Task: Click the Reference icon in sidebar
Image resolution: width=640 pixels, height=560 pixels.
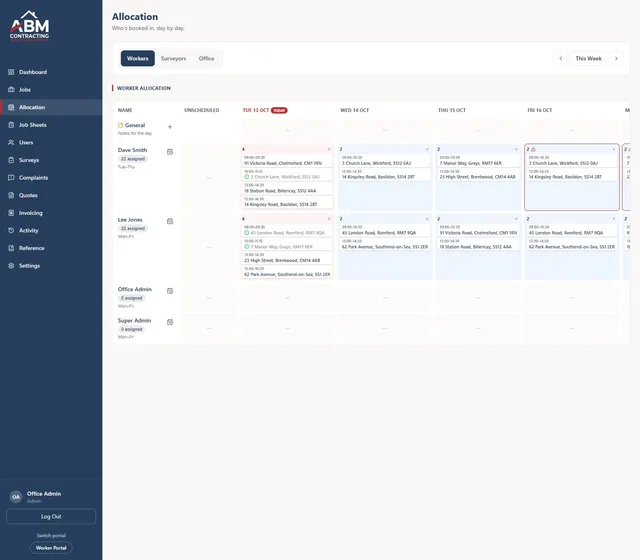Action: pyautogui.click(x=11, y=248)
